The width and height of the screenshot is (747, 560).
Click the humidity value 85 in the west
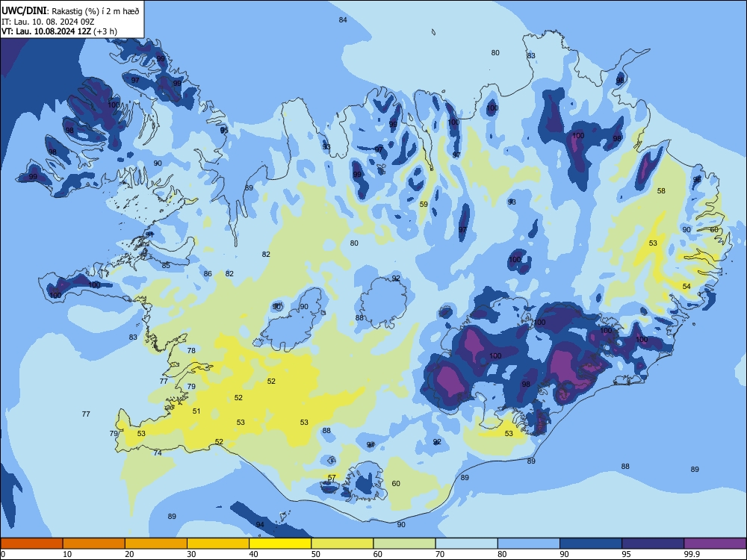tap(166, 265)
